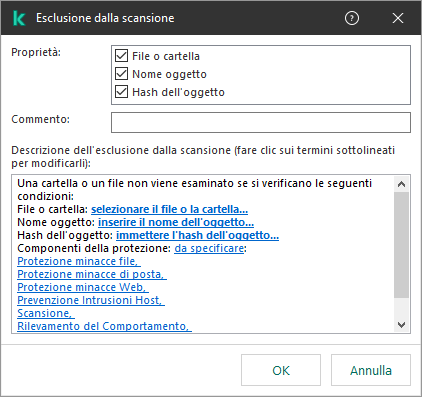This screenshot has height=397, width=422.
Task: Click the description scrollbar up arrow
Action: click(x=402, y=184)
